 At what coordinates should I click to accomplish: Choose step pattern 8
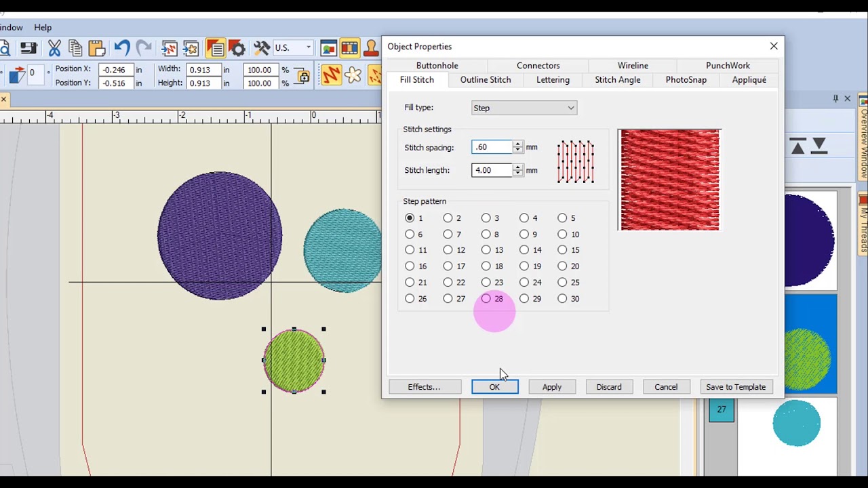tap(486, 235)
